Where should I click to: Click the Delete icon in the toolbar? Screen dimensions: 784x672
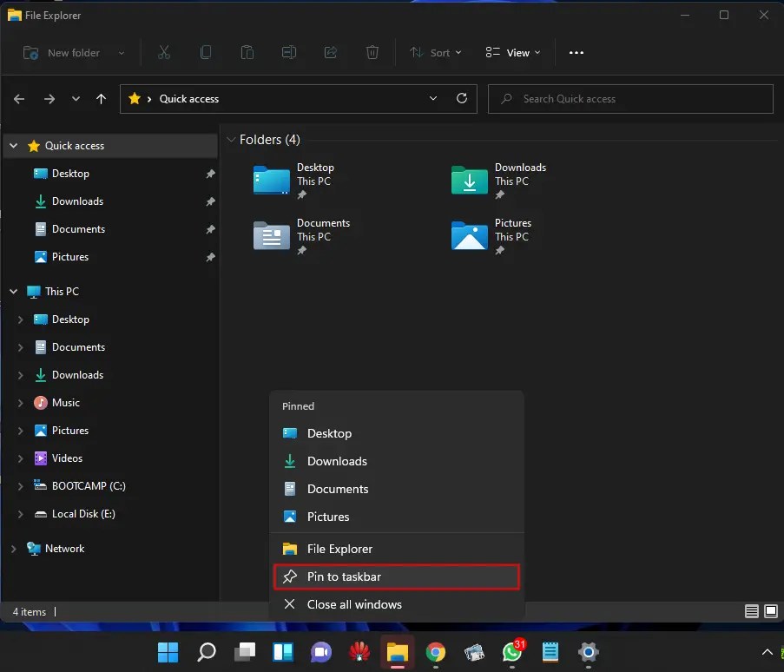[372, 52]
